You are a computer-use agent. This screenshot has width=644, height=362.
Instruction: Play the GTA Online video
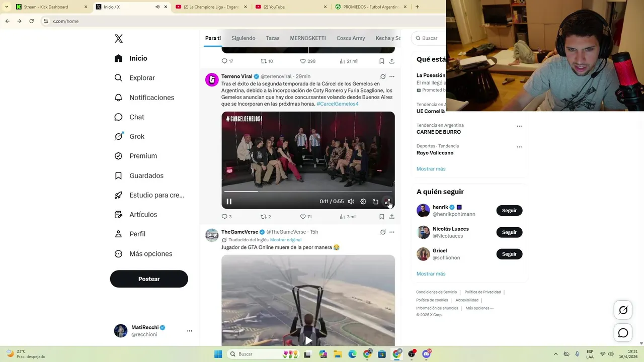coord(308,340)
